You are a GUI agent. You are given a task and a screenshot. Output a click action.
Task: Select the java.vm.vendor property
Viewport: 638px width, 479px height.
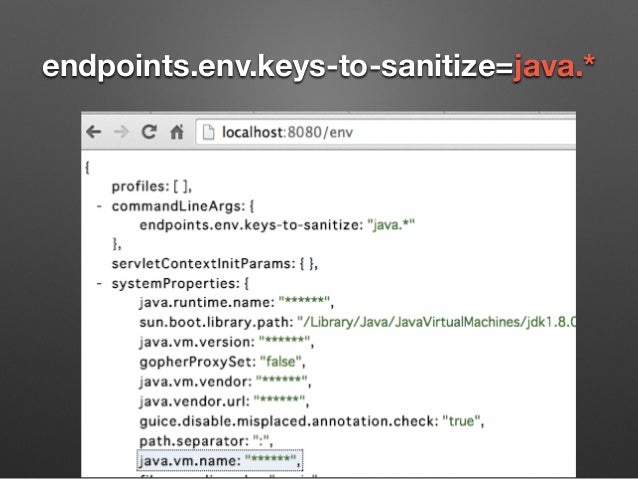[x=225, y=381]
